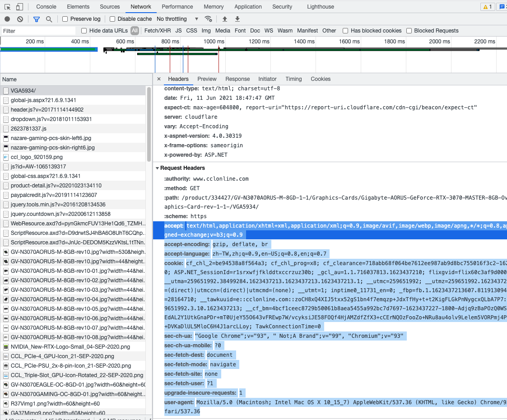Enable the Preserve log checkbox

(65, 19)
